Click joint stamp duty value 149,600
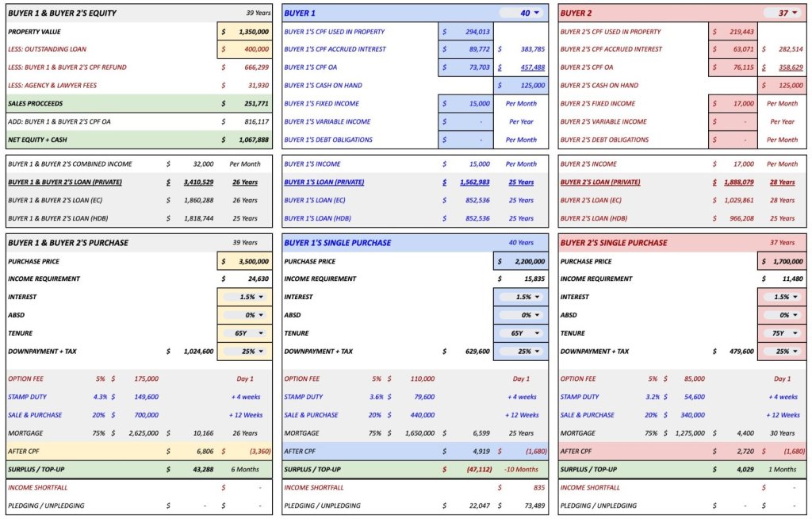812x519 pixels. point(146,397)
